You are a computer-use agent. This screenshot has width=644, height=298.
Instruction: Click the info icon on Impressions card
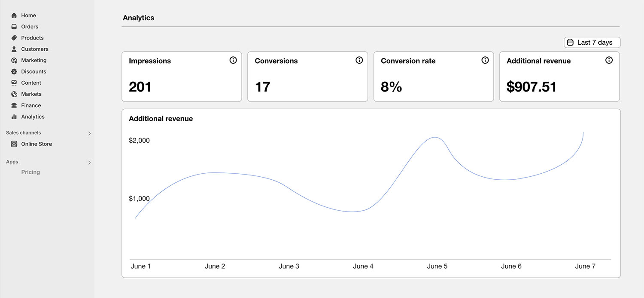click(233, 60)
